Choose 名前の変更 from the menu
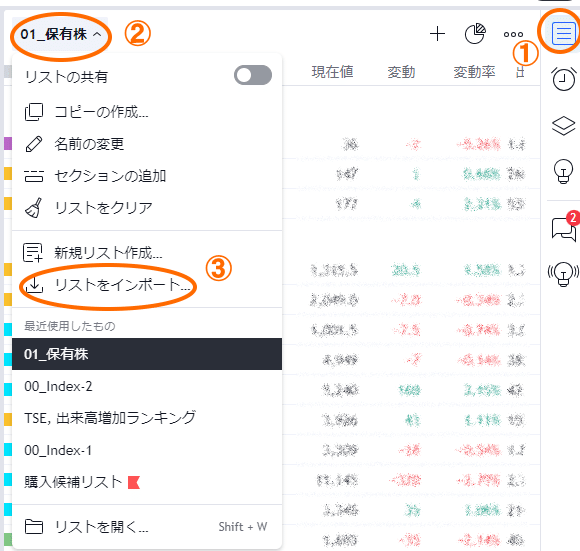This screenshot has height=551, width=580. point(147,144)
